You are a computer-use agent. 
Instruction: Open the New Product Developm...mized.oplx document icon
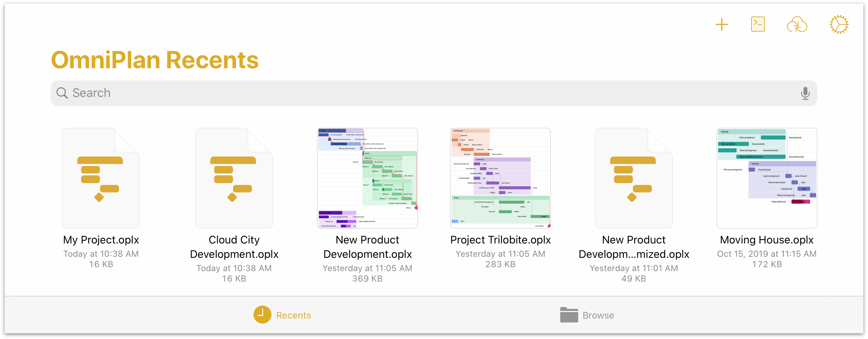(634, 178)
